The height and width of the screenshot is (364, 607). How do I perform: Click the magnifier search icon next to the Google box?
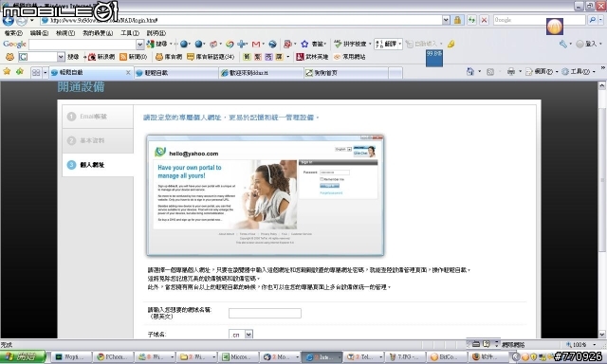[592, 20]
